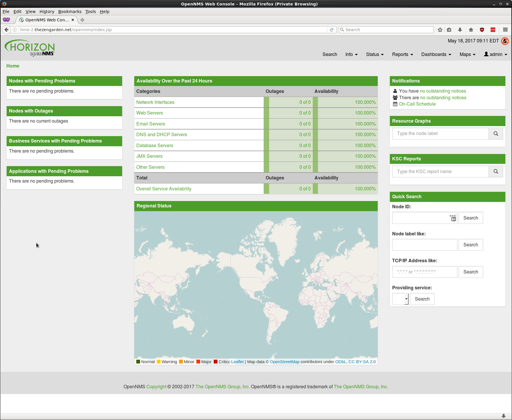512x420 pixels.
Task: Open a new tab with plus icon
Action: (82, 20)
